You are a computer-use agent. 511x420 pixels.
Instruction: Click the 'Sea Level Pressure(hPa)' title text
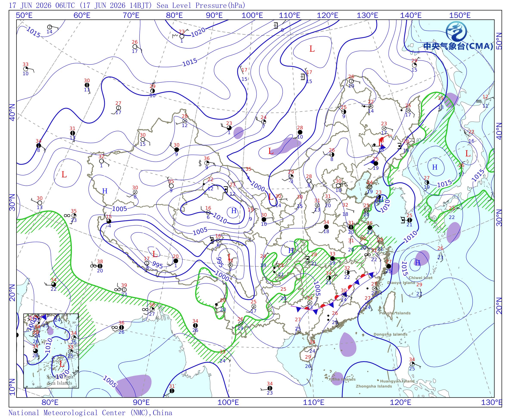point(201,5)
